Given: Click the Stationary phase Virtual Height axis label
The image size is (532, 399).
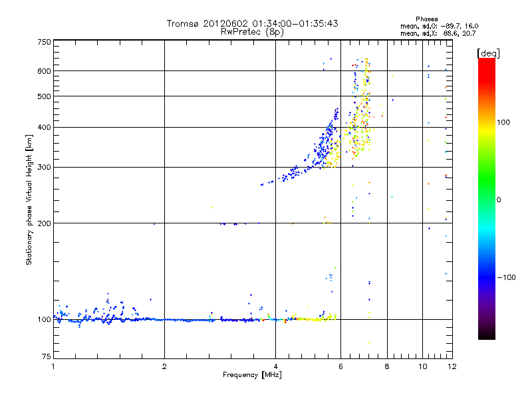Looking at the screenshot, I should [x=29, y=201].
